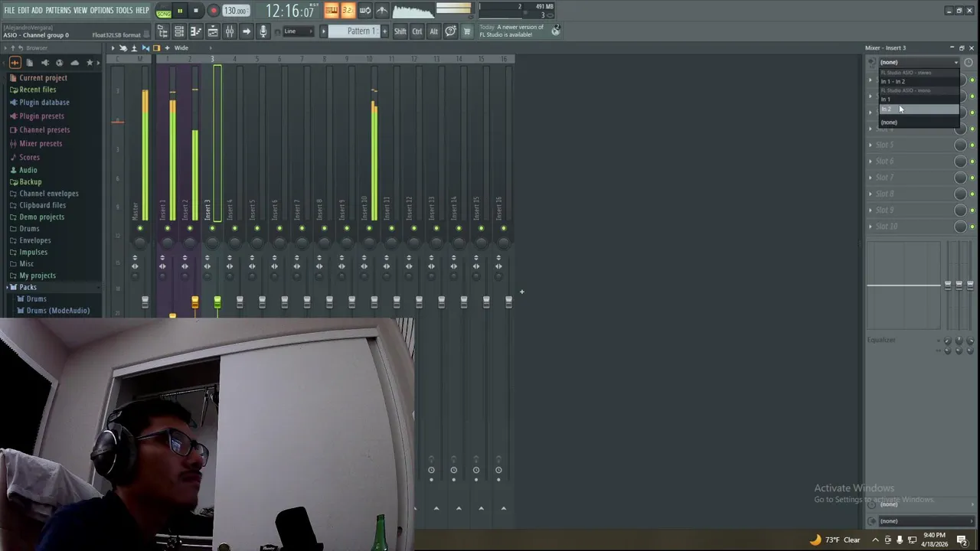Click the tempo 130.000 field
980x551 pixels.
click(x=235, y=11)
